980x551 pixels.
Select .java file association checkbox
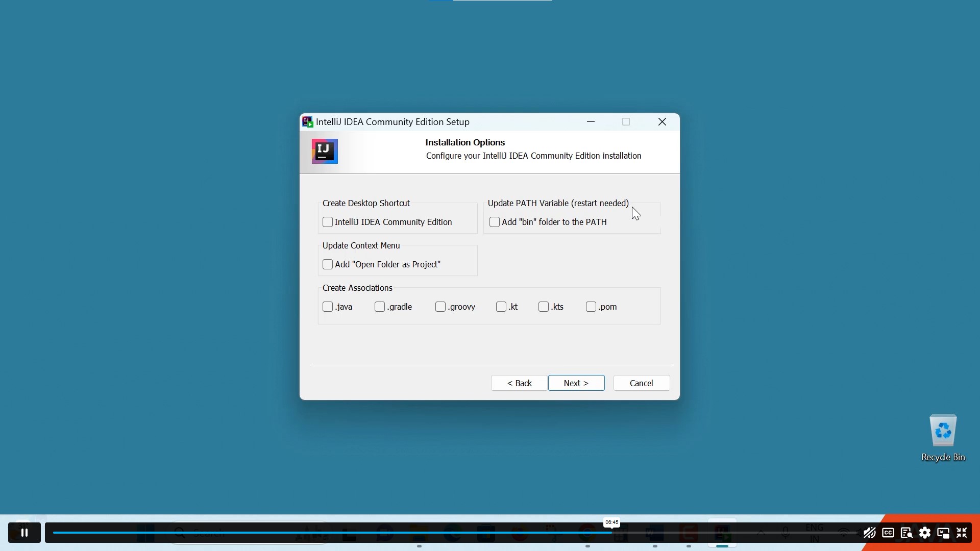point(328,307)
